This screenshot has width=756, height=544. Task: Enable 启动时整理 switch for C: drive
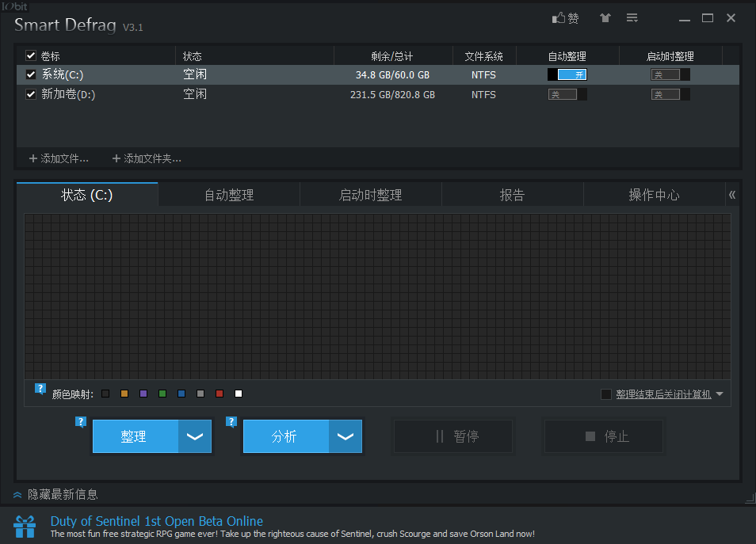coord(670,74)
